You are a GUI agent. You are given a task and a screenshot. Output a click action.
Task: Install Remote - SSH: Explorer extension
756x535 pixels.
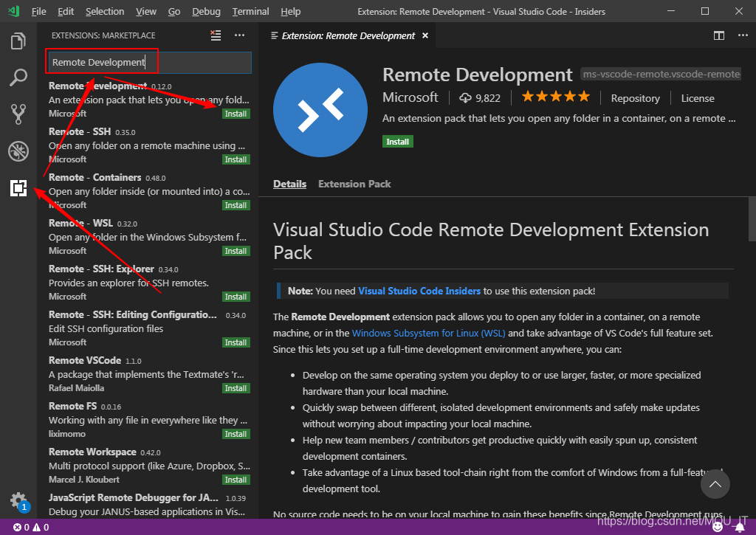(236, 297)
